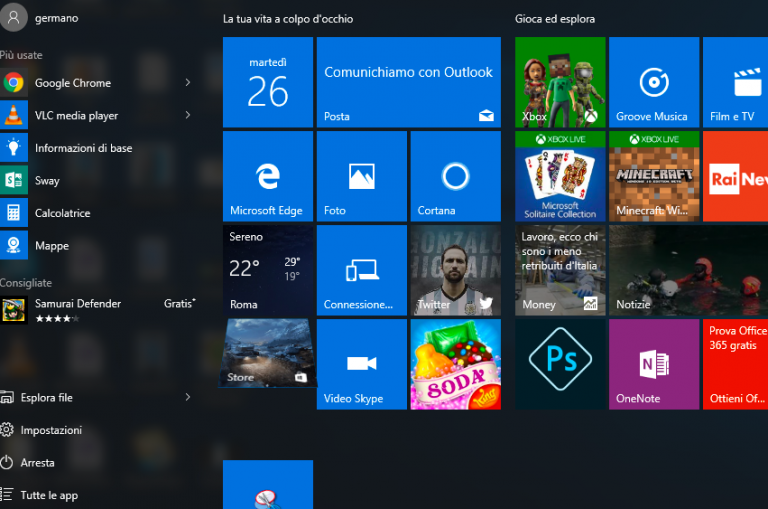Open Calcolatrice from most used list

pyautogui.click(x=62, y=213)
